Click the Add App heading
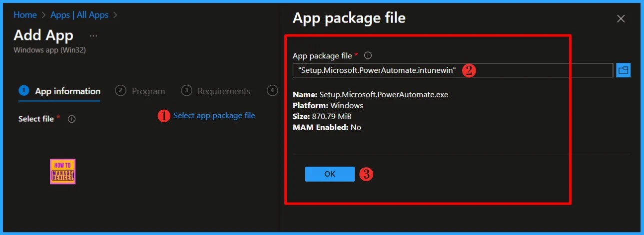644x235 pixels. pos(43,35)
